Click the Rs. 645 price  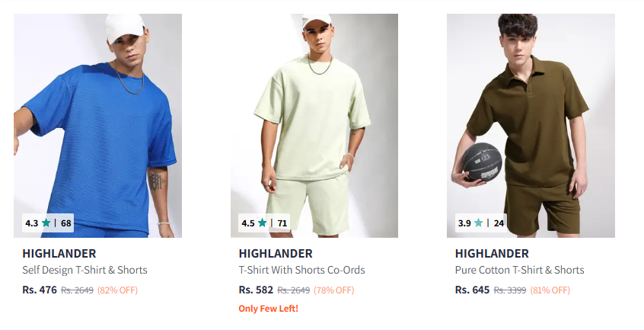pos(472,290)
